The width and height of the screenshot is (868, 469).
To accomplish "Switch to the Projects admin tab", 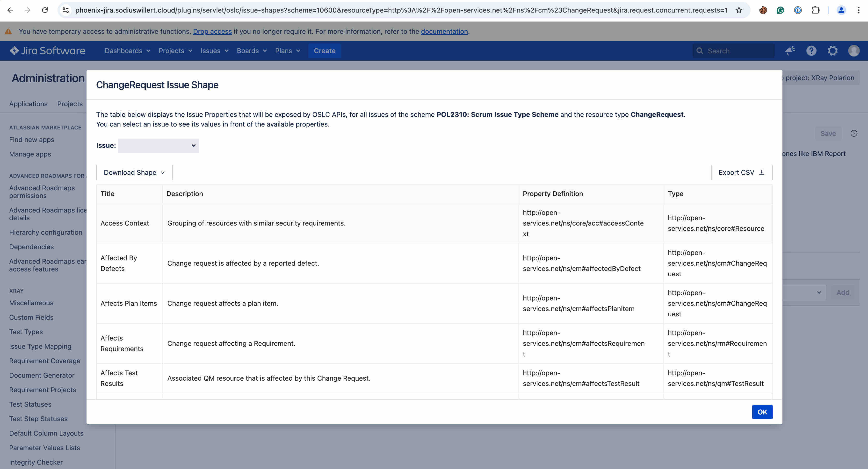I will click(x=70, y=104).
